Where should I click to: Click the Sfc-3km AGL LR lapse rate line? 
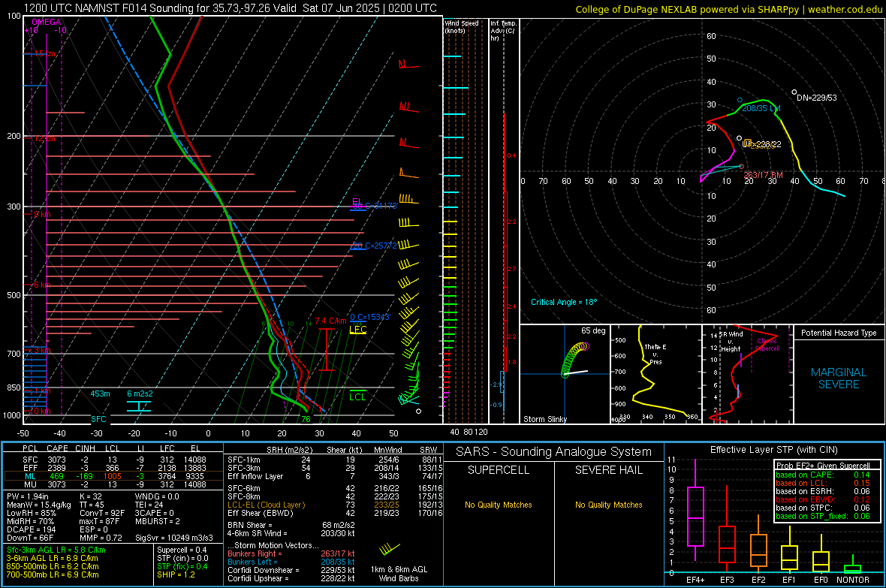point(56,550)
